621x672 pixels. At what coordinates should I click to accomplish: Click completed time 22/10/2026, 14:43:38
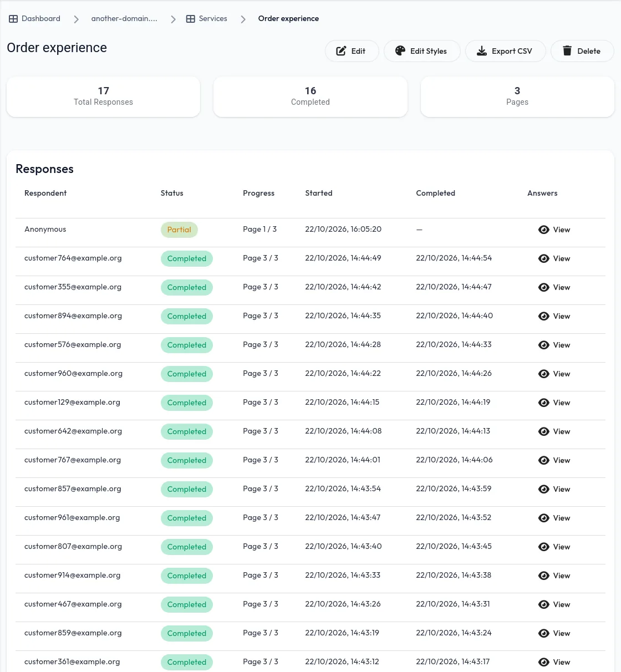point(454,575)
